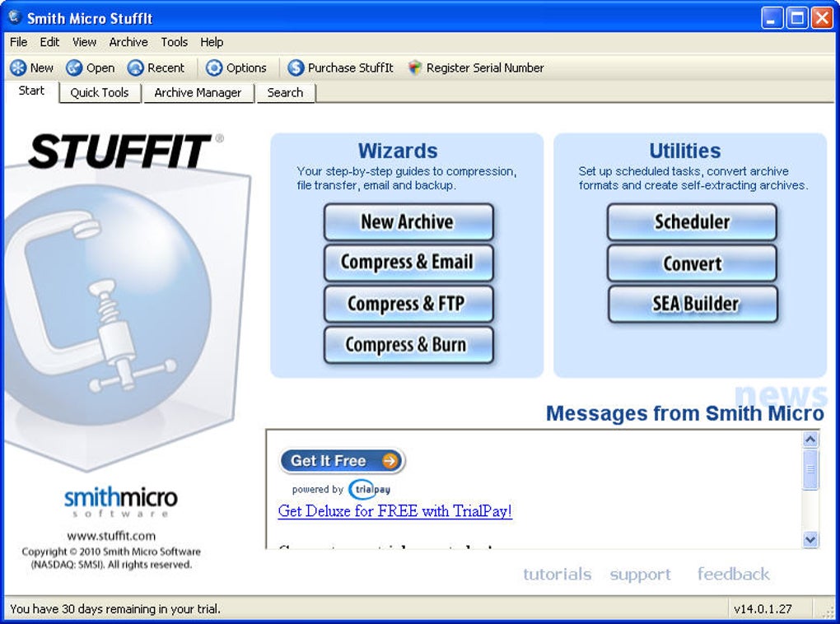Click the Wizards heading
This screenshot has width=840, height=624.
pos(398,151)
